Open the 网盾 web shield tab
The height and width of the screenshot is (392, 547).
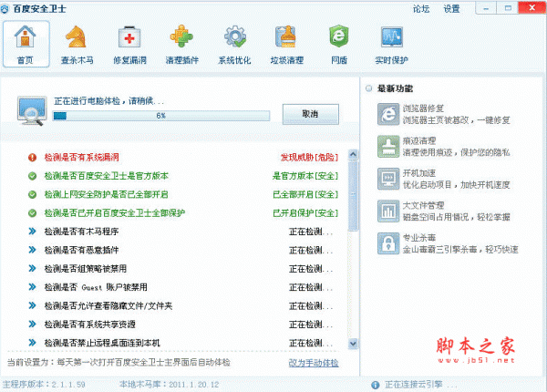[x=339, y=44]
